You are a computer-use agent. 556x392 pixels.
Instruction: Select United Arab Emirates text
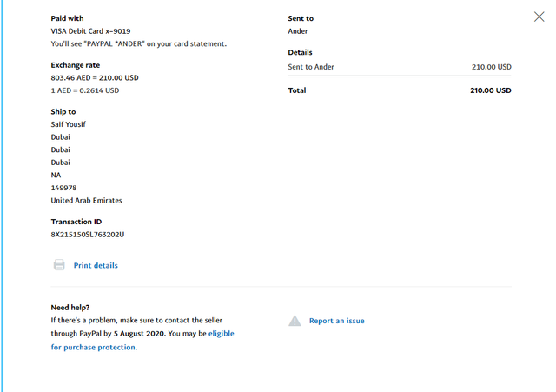point(87,201)
